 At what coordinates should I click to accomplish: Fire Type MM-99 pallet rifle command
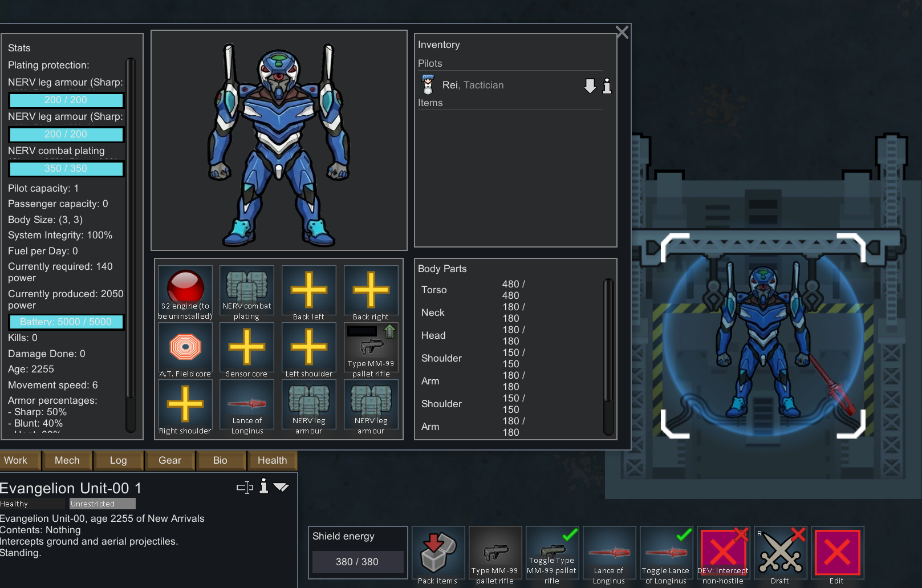pos(495,553)
